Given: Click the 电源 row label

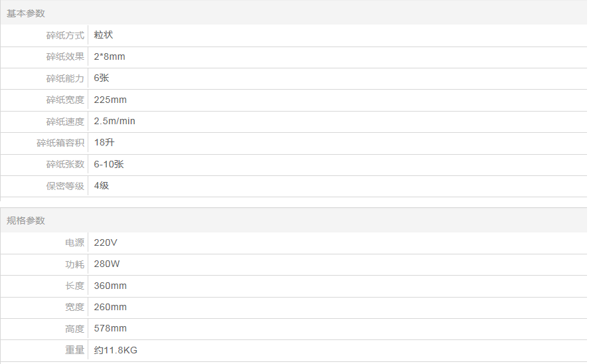Looking at the screenshot, I should (74, 242).
